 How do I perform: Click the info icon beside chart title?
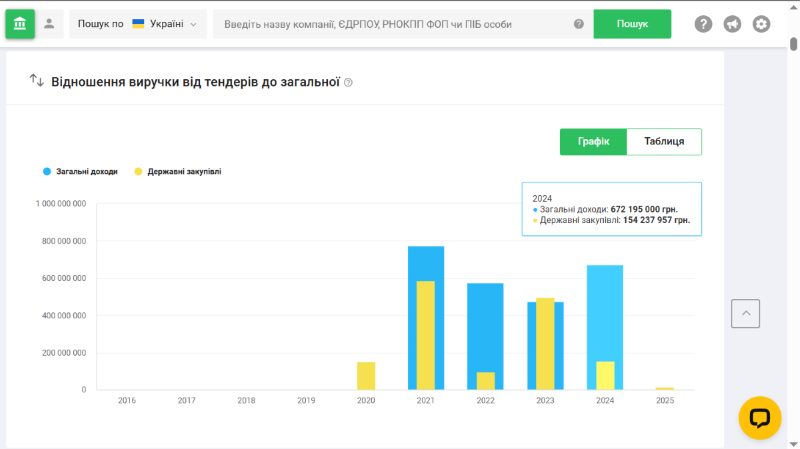[x=348, y=82]
